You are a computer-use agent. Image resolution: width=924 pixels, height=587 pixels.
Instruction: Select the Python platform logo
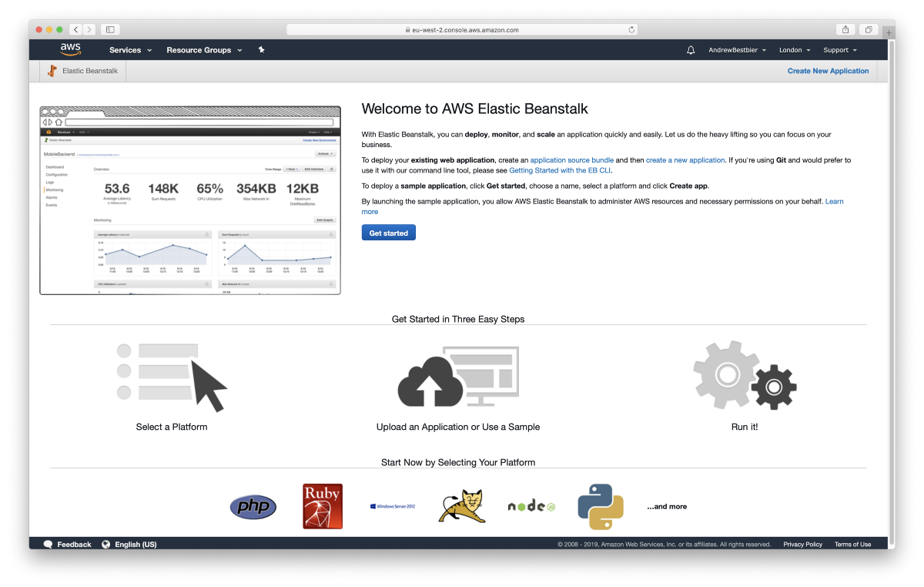[x=601, y=506]
